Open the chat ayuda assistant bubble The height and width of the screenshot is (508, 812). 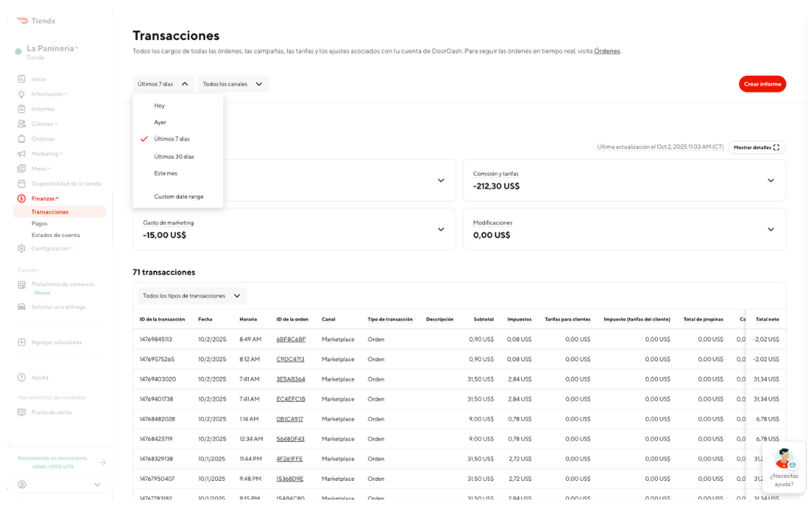coord(783,467)
